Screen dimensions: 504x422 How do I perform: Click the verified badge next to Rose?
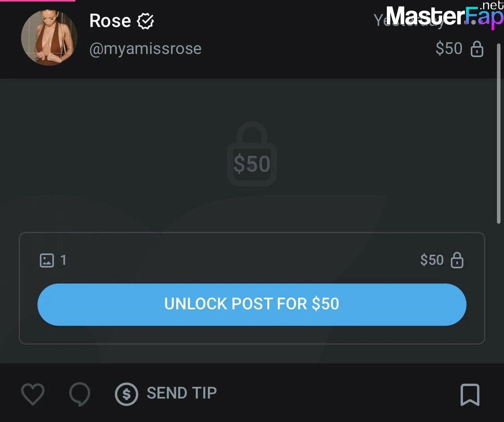tap(146, 21)
